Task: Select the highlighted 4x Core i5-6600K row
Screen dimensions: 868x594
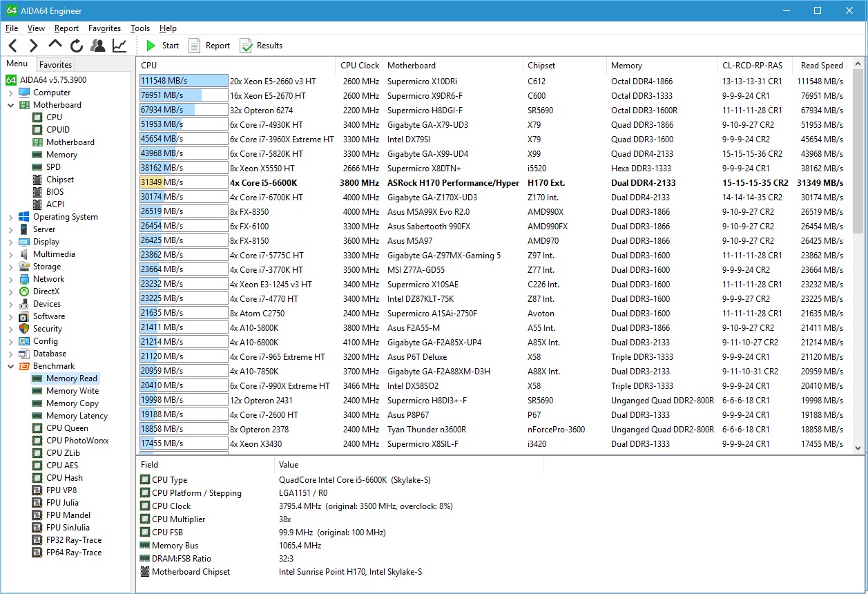Action: [x=493, y=182]
